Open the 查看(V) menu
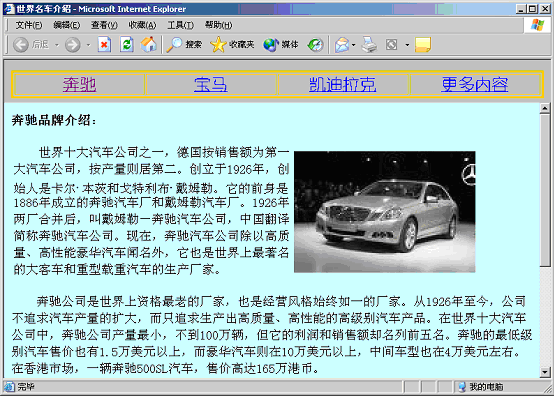The width and height of the screenshot is (554, 396). coord(104,25)
